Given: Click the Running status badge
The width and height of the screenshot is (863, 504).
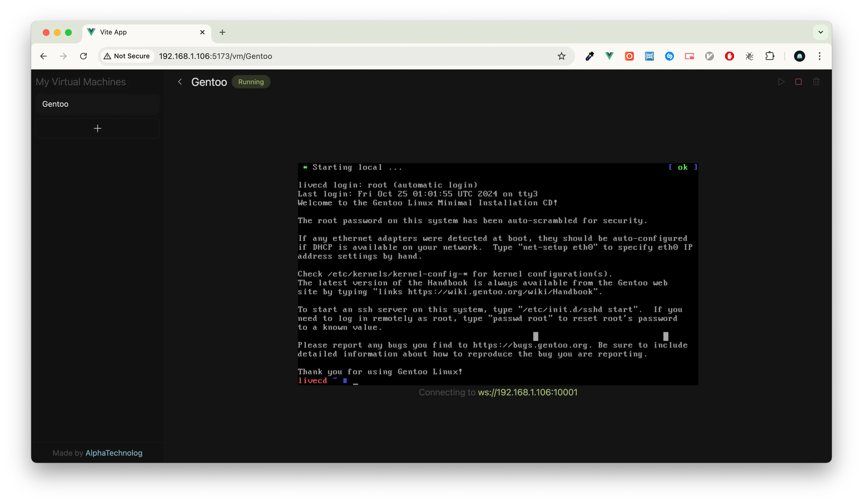Looking at the screenshot, I should tap(251, 82).
